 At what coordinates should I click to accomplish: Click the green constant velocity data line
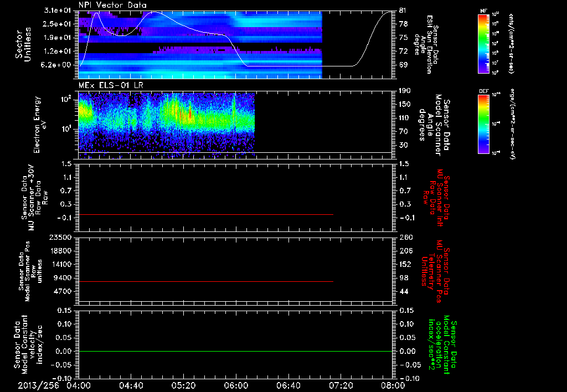235,351
